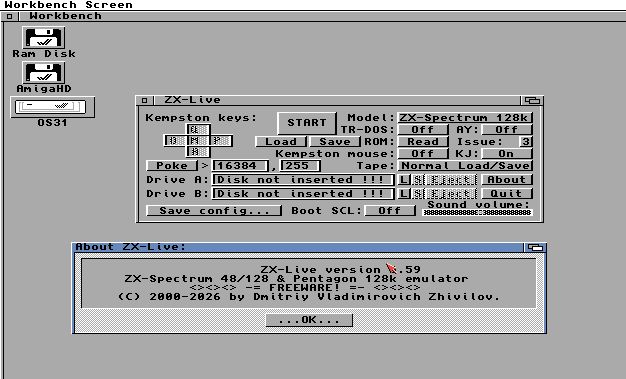Viewport: 626px width, 379px height.
Task: Click the Sound volume: label
Action: coord(478,204)
